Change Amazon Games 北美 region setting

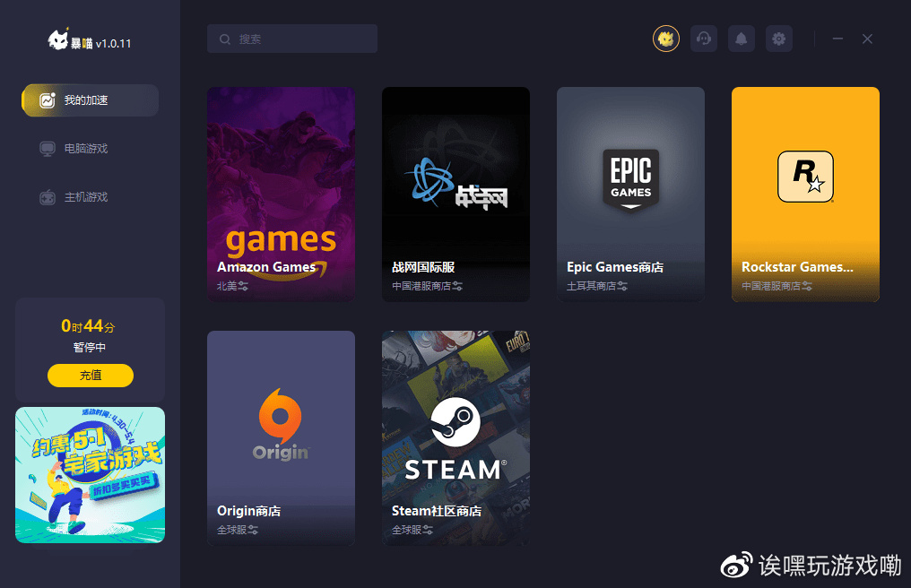coord(243,286)
